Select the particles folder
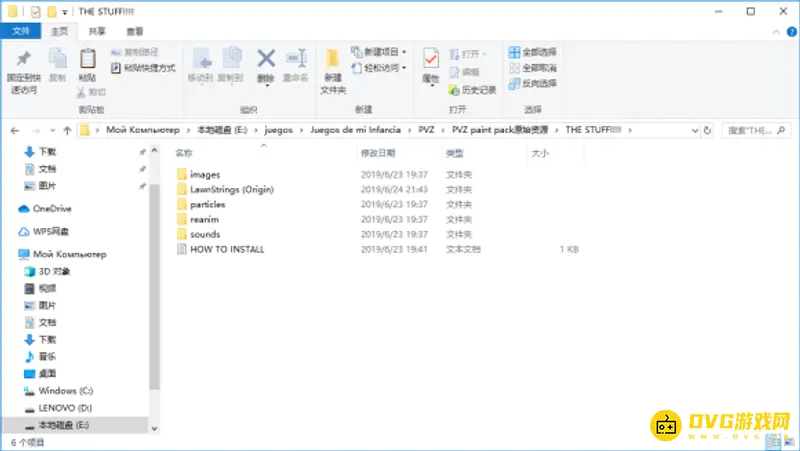This screenshot has height=451, width=800. (202, 205)
